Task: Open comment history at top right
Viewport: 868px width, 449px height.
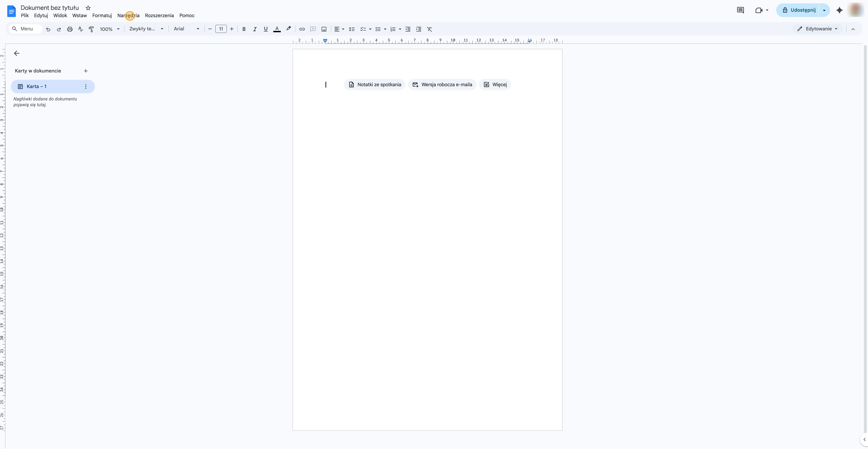Action: pos(740,10)
